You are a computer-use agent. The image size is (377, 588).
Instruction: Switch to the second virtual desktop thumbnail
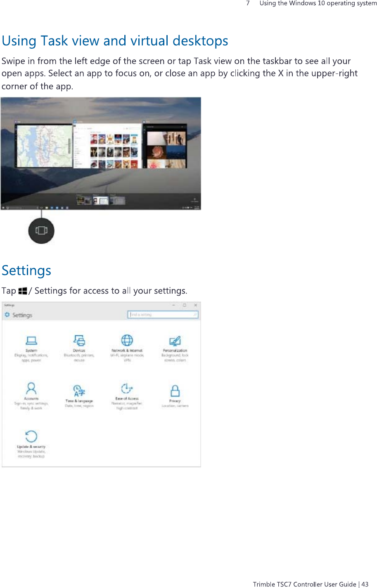pyautogui.click(x=100, y=200)
